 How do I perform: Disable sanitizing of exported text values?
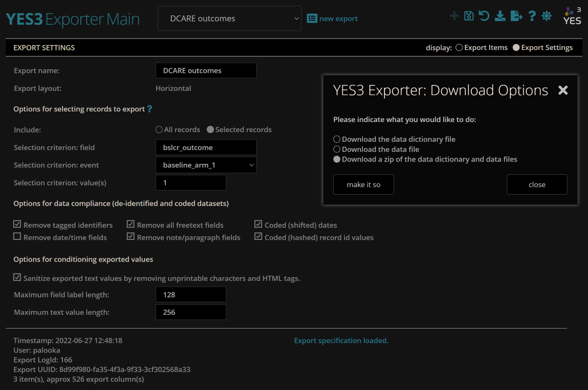(17, 277)
